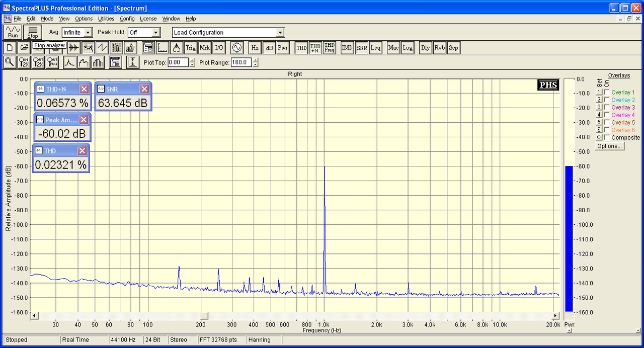Viewport: 644px width, 348px height.
Task: Open the Time Series view icon
Action: 74,48
